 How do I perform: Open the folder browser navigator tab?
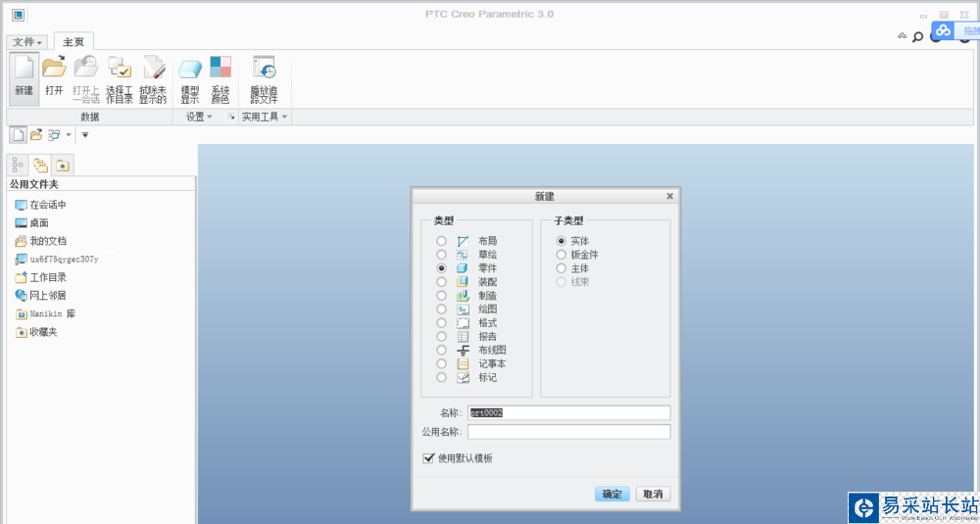coord(40,165)
